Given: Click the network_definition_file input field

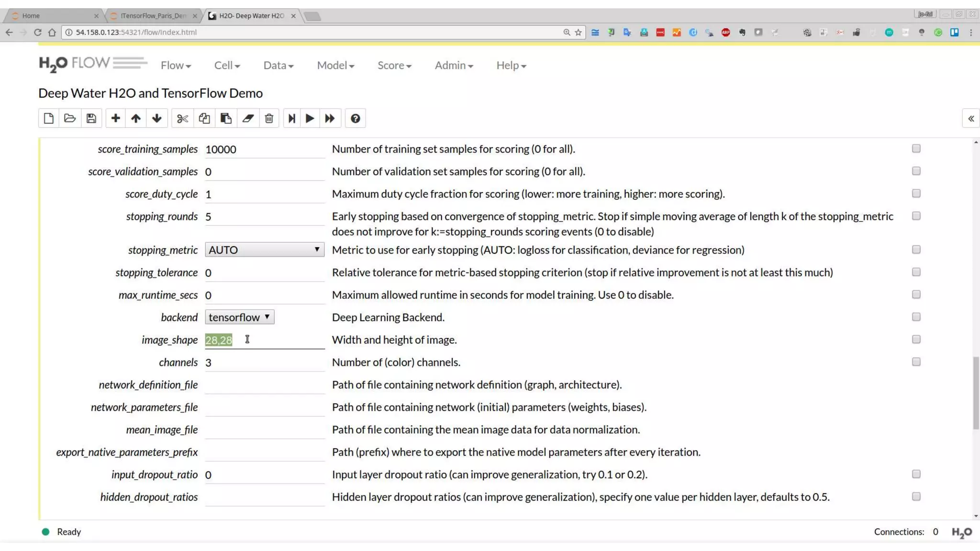Looking at the screenshot, I should click(x=264, y=385).
